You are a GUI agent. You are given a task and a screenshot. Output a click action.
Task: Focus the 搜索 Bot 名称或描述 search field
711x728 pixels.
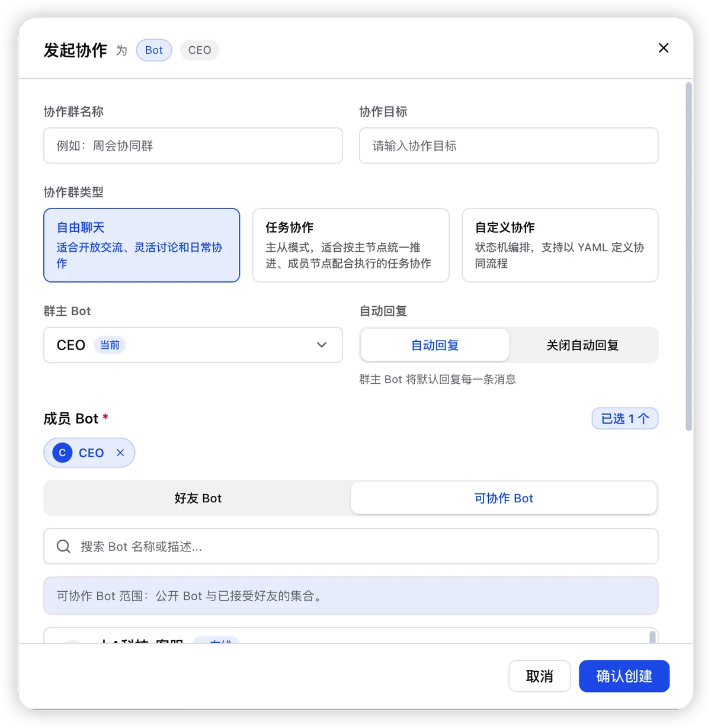point(351,546)
